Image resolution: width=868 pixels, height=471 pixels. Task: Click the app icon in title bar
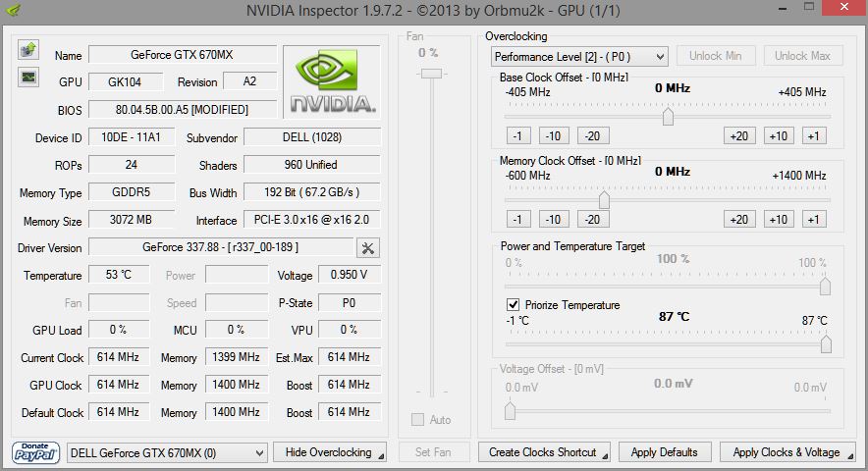click(x=13, y=10)
